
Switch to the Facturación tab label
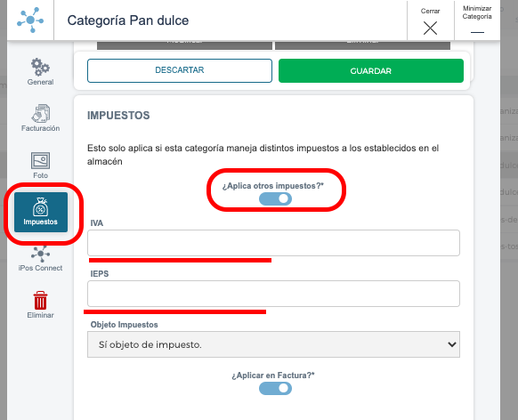click(41, 128)
